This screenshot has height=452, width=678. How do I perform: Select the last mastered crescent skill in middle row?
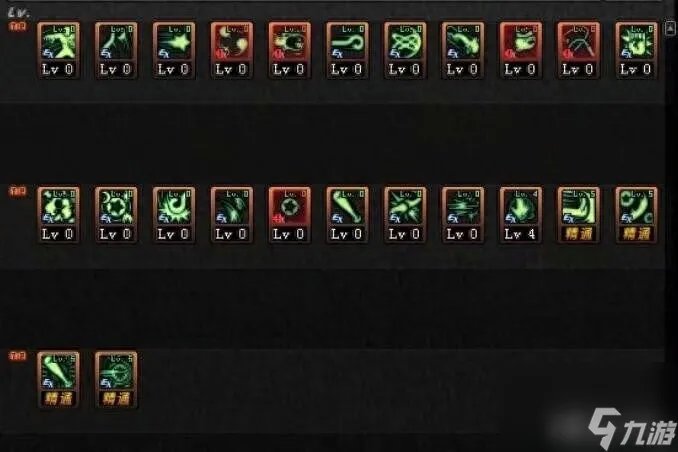point(636,215)
